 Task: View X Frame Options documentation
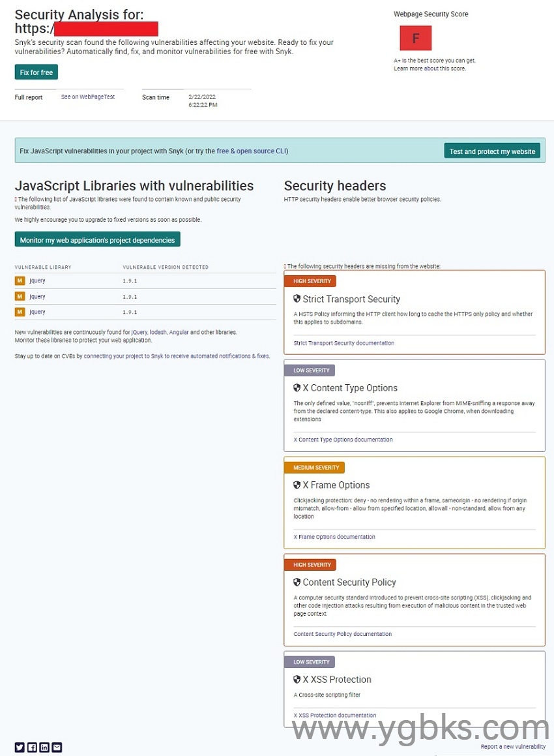tap(334, 537)
